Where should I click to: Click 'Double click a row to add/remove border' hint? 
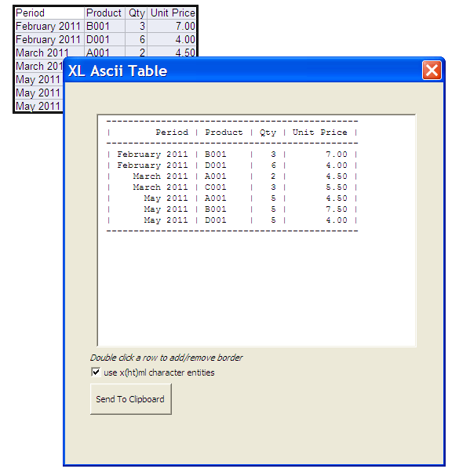pos(166,358)
